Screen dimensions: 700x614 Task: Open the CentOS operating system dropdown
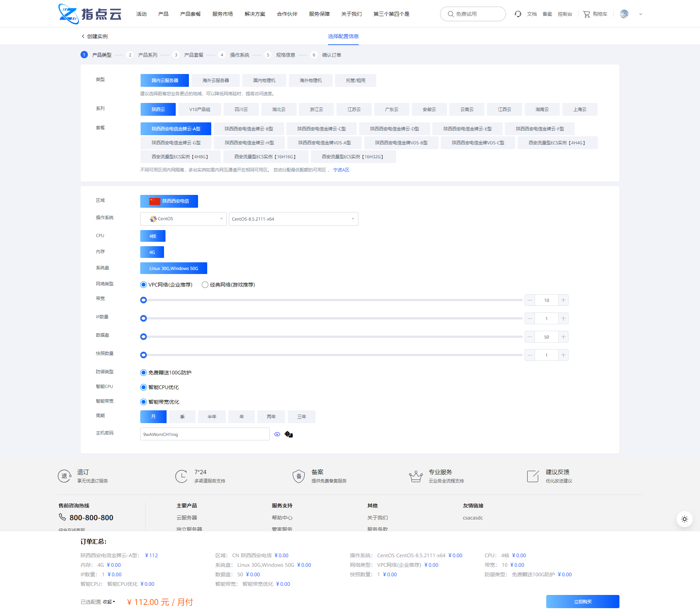183,219
